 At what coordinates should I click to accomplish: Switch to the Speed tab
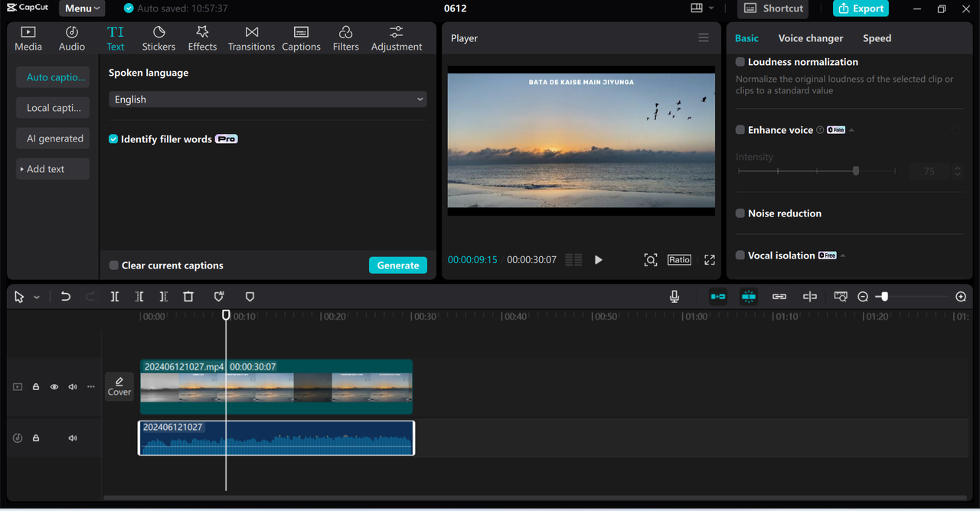point(877,38)
